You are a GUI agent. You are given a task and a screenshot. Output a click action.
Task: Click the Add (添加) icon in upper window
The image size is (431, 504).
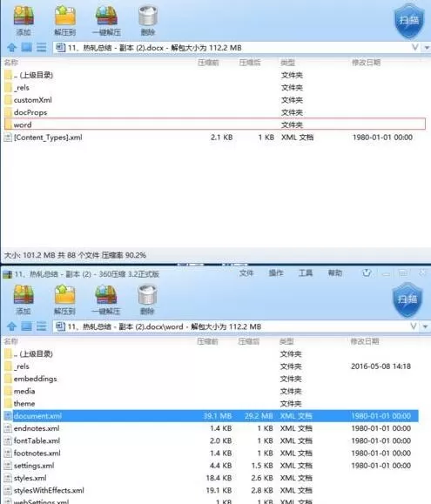tap(24, 19)
